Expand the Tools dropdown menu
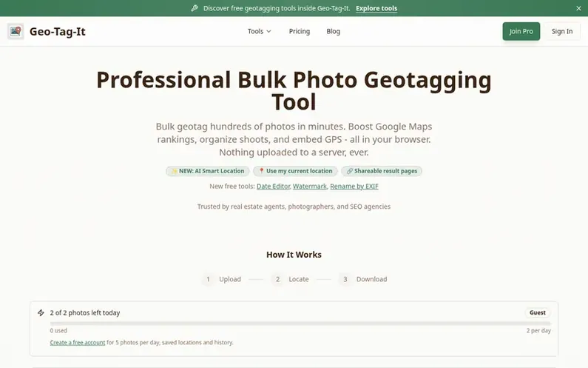The width and height of the screenshot is (588, 368). pos(259,32)
